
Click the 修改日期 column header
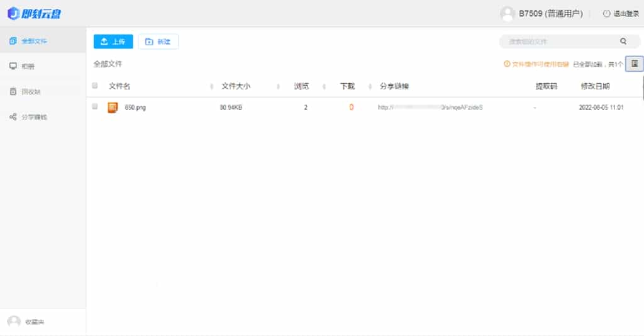595,86
